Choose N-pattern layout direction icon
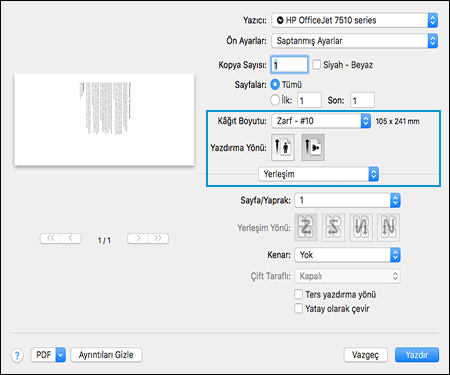This screenshot has height=375, width=450. 388,228
